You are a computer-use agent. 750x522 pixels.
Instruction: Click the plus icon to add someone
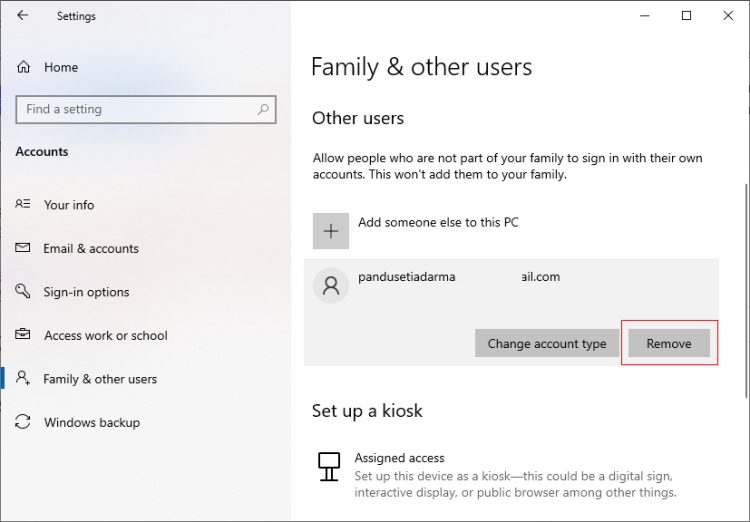(331, 230)
